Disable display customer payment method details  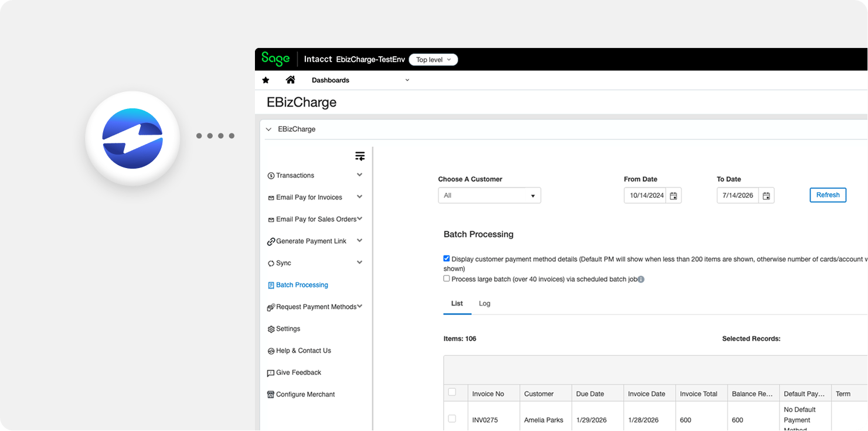tap(447, 258)
